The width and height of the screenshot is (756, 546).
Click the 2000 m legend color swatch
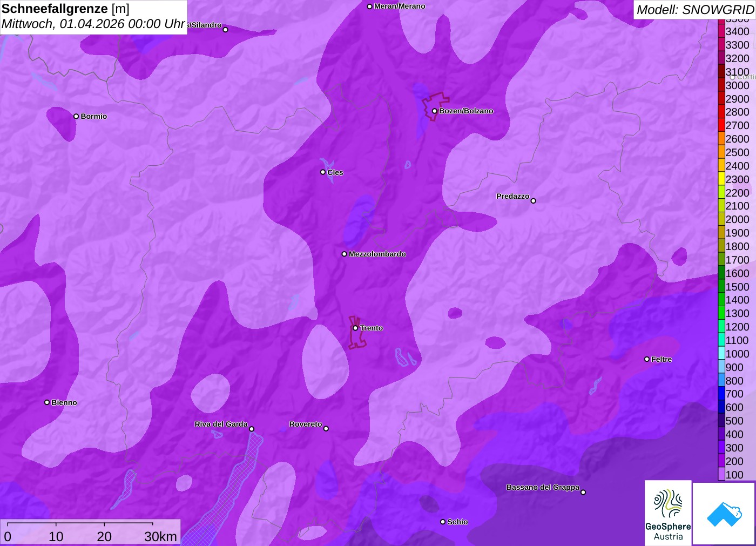tap(721, 219)
